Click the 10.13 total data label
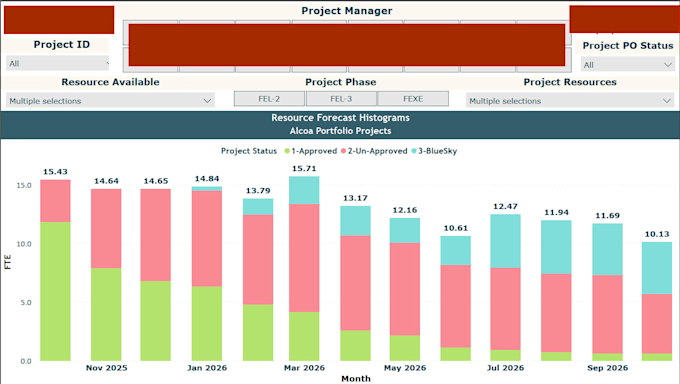This screenshot has height=384, width=680. [x=657, y=234]
